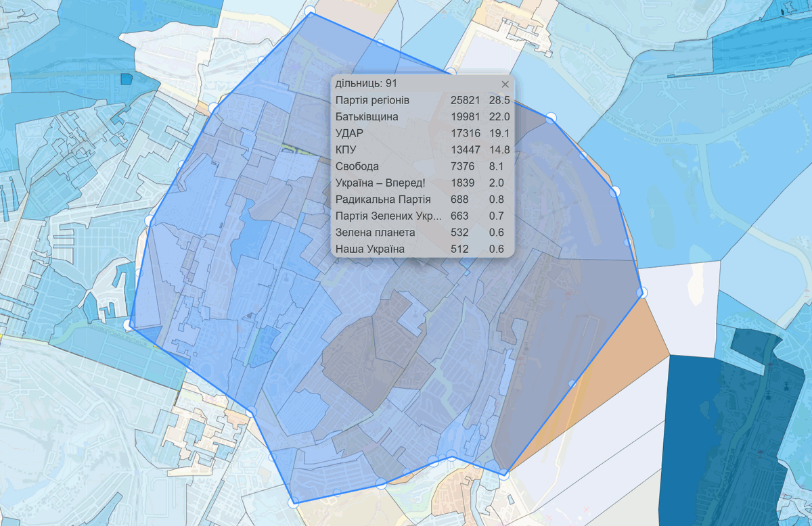The image size is (812, 526).
Task: Click the lowest vertex handle of selection polygon
Action: (x=294, y=502)
